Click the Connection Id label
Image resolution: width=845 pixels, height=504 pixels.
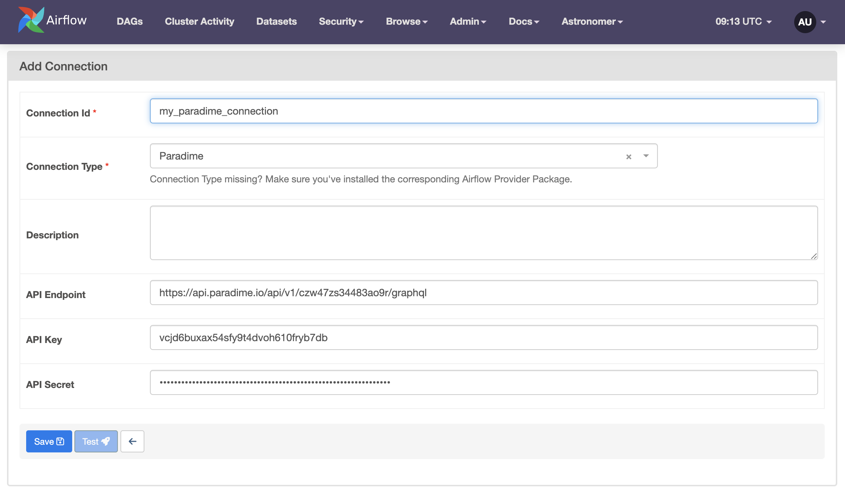58,113
